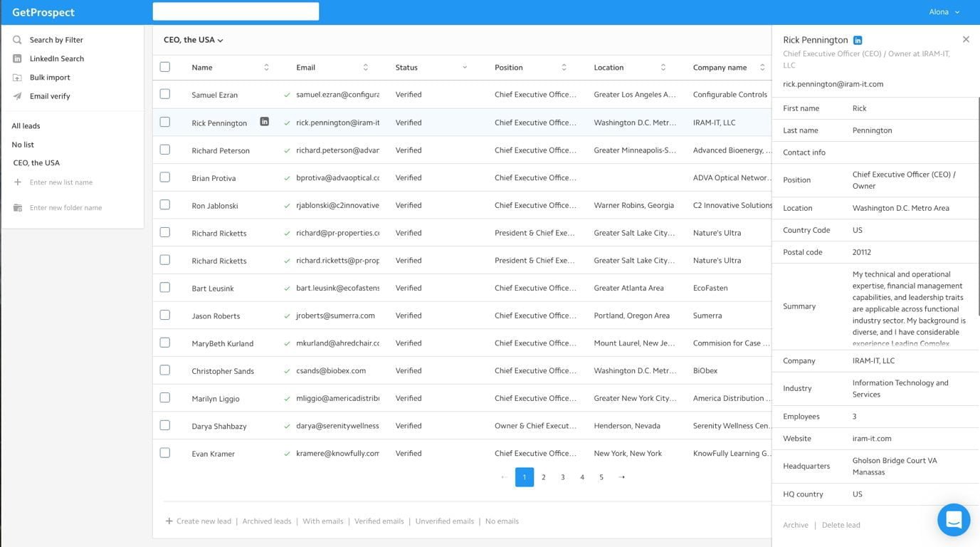Screen dimensions: 980x547
Task: Click Delete lead link in detail panel
Action: pos(841,525)
